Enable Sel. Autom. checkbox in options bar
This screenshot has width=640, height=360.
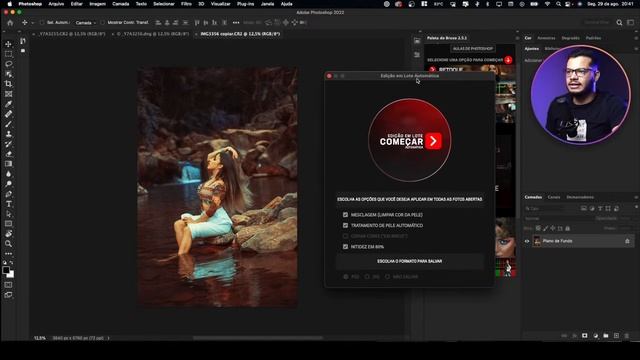coord(42,23)
